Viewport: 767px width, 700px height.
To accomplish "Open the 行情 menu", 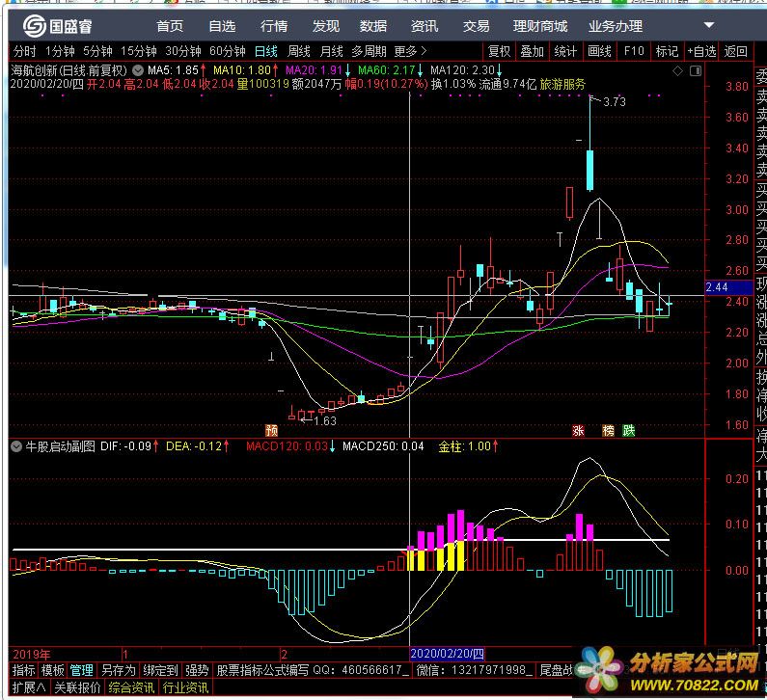I will click(274, 26).
